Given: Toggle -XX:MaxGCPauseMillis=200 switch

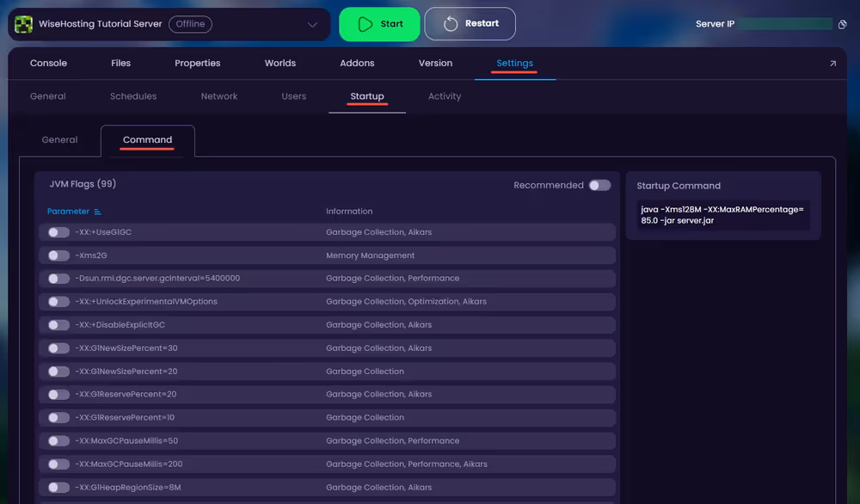Looking at the screenshot, I should 58,464.
